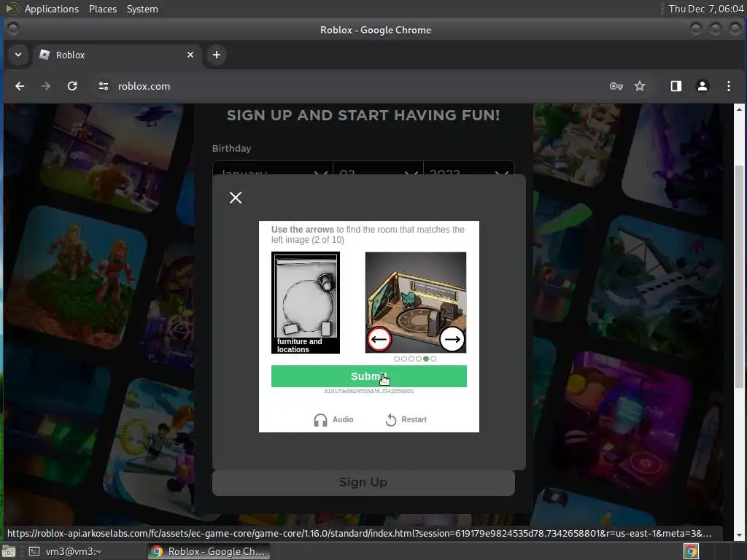Viewport: 747px width, 560px height.
Task: Select the third pagination dot under the room image
Action: point(411,359)
